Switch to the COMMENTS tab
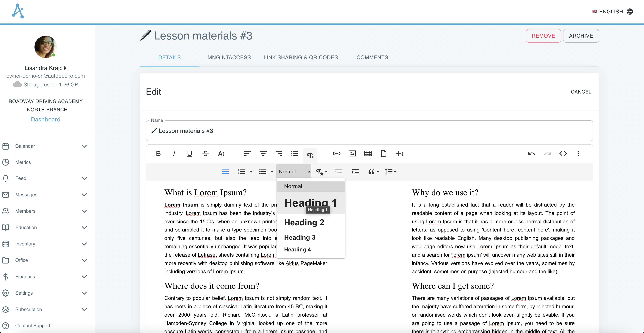The width and height of the screenshot is (644, 333). pos(372,57)
